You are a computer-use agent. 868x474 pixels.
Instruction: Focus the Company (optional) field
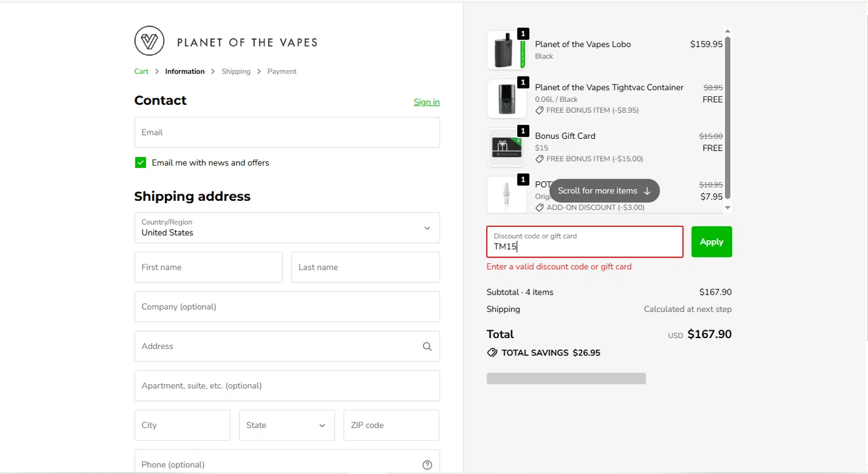tap(287, 307)
